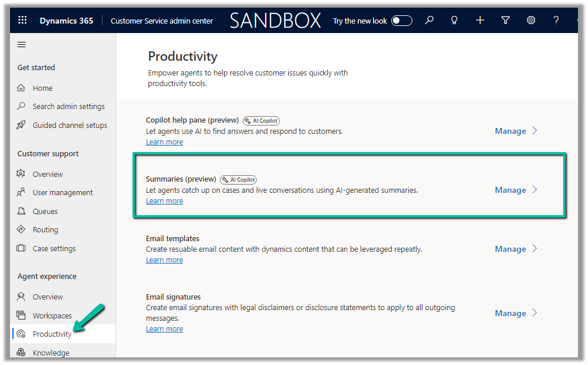Screen dimensions: 588x365
Task: Click Learn more under Email templates
Action: click(164, 260)
